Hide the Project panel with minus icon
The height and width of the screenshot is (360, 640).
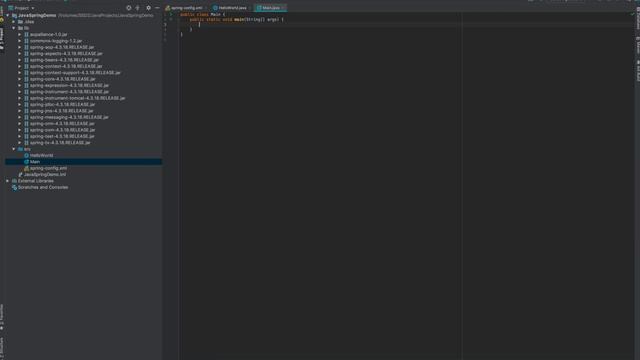pos(157,8)
